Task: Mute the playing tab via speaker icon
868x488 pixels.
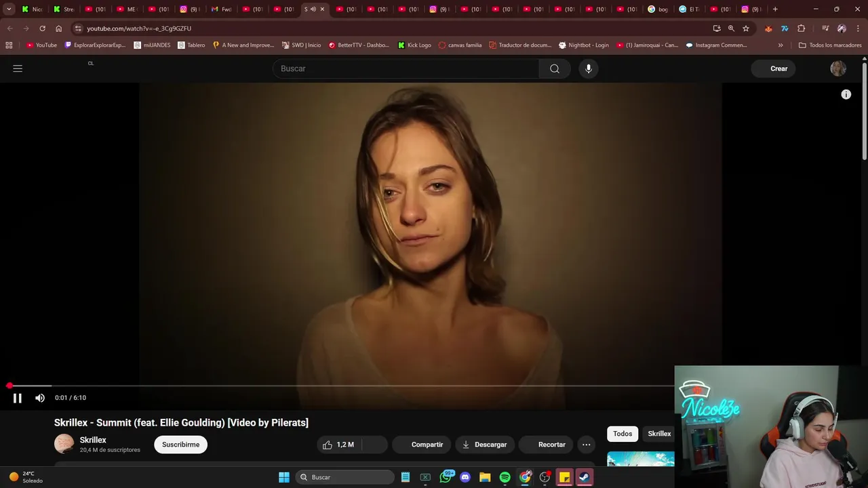Action: 313,9
